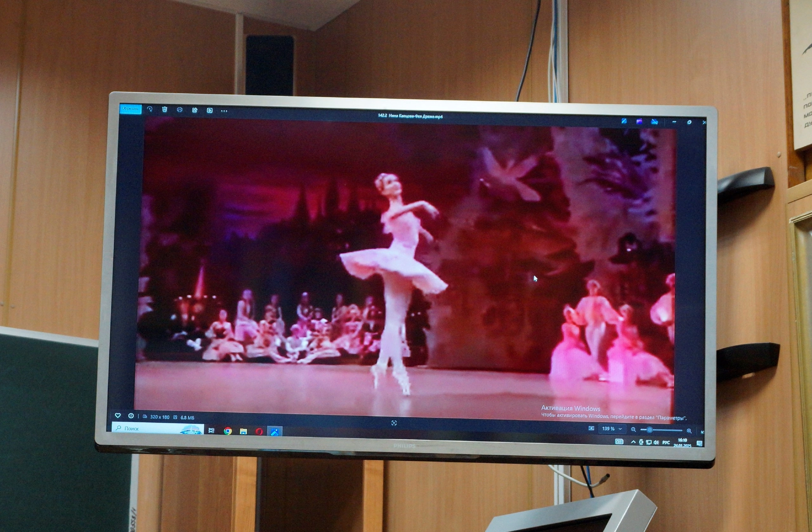
Task: Click the Photos app icon on taskbar
Action: [x=275, y=432]
